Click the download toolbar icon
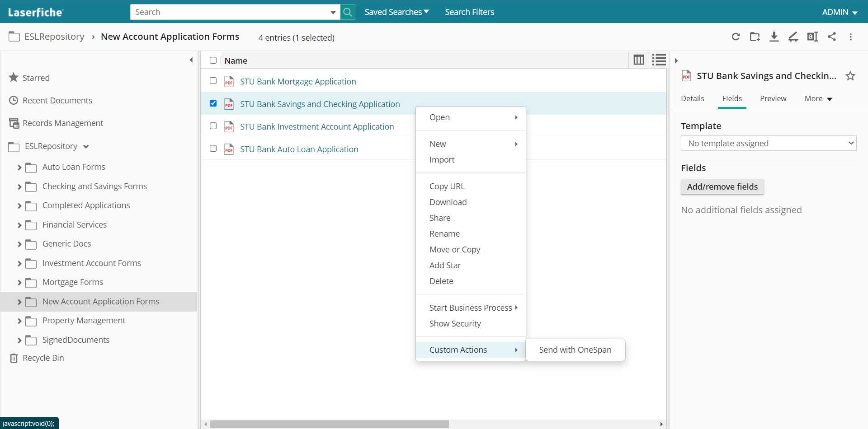The width and height of the screenshot is (868, 429). tap(774, 37)
